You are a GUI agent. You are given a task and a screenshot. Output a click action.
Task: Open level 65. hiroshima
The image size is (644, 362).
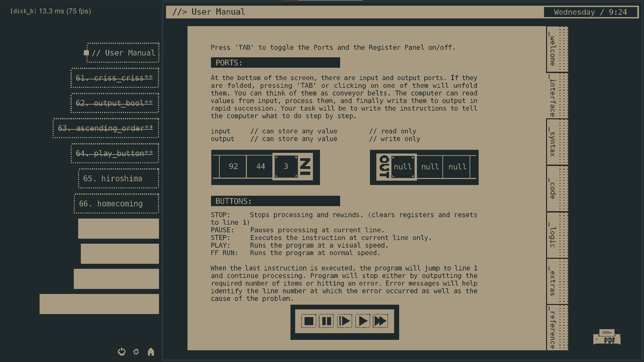click(x=118, y=178)
